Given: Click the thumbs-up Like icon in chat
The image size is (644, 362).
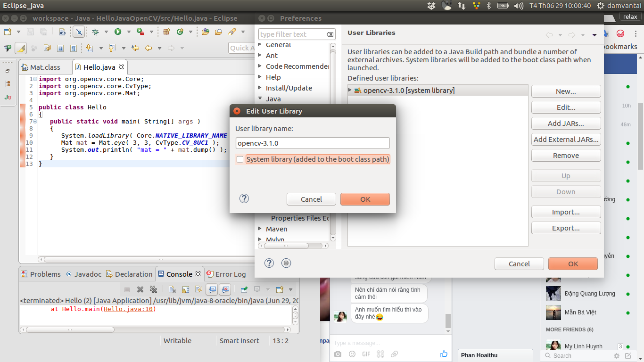Looking at the screenshot, I should [x=444, y=354].
